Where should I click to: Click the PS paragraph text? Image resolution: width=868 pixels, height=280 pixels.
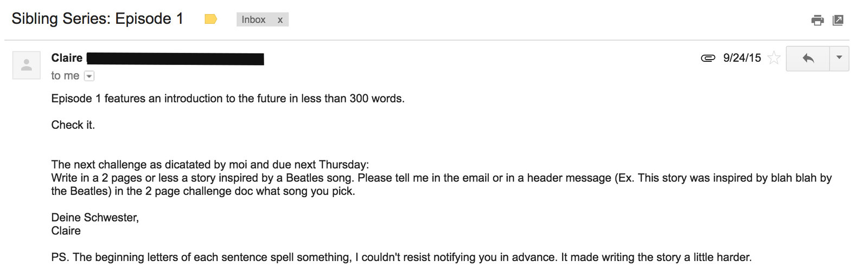[x=401, y=257]
